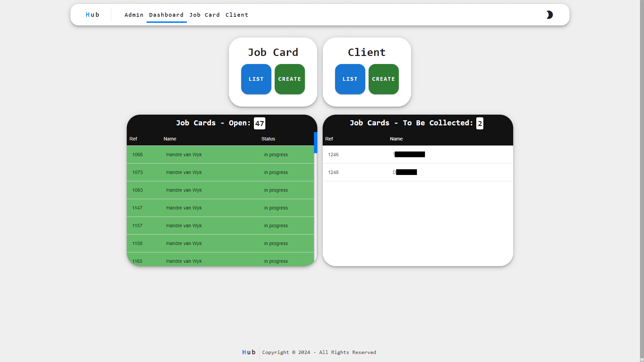Select job card row 1066

(x=220, y=155)
